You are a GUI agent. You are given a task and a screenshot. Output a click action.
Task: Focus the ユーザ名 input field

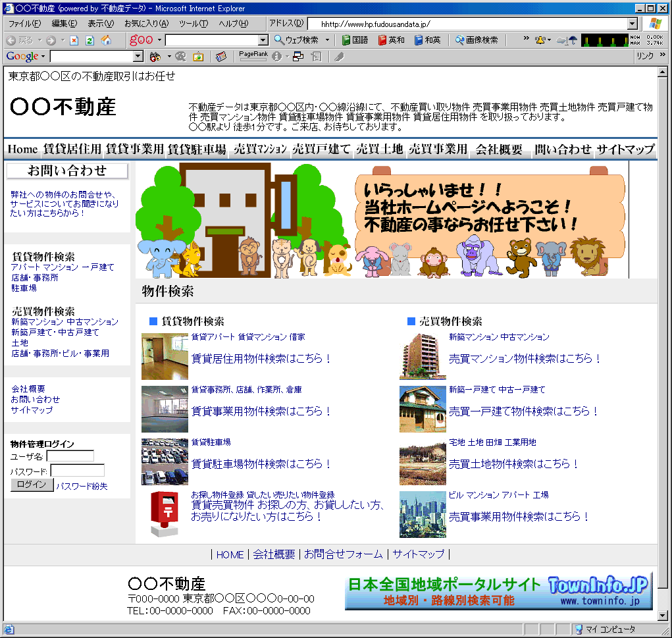(x=70, y=456)
